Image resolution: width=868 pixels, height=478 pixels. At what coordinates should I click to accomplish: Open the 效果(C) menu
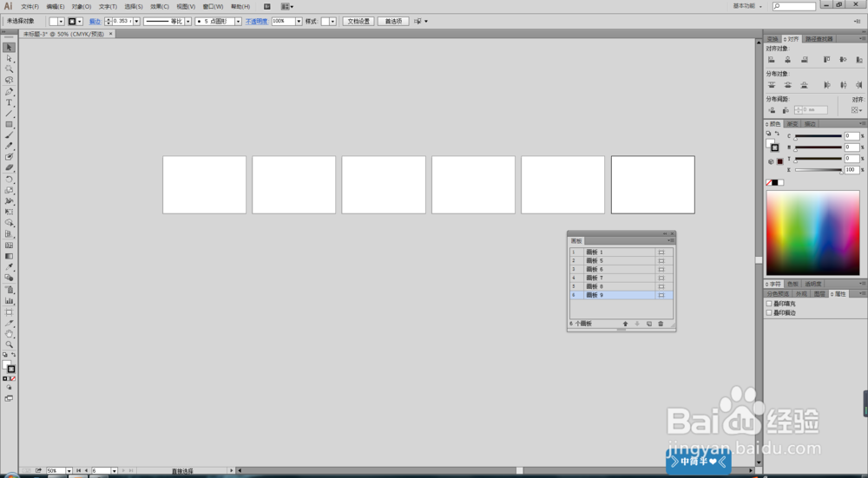click(160, 7)
